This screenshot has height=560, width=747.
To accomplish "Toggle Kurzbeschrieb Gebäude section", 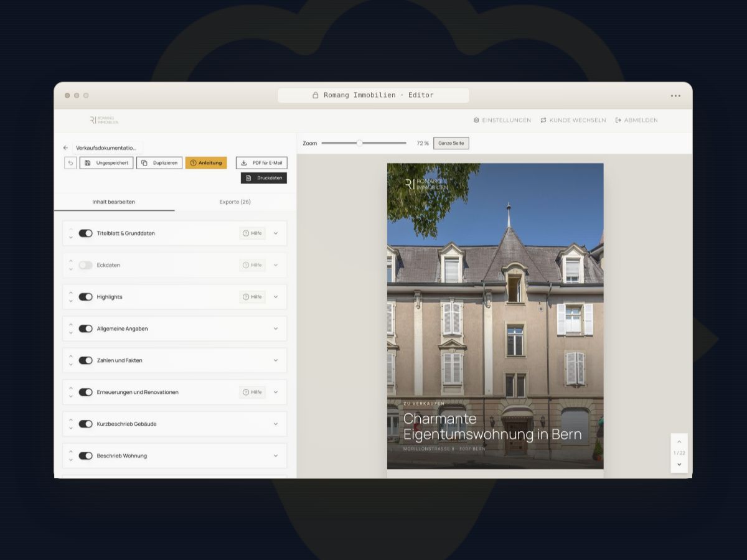I will pos(86,424).
